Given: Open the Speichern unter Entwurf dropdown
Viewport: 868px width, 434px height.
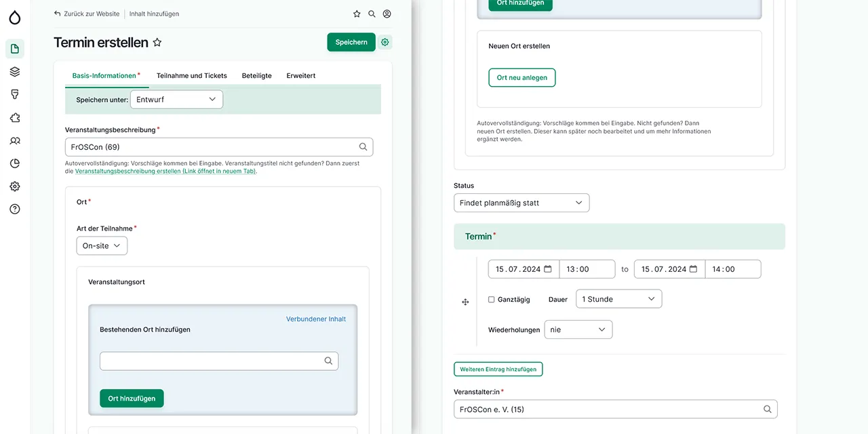Looking at the screenshot, I should coord(176,99).
